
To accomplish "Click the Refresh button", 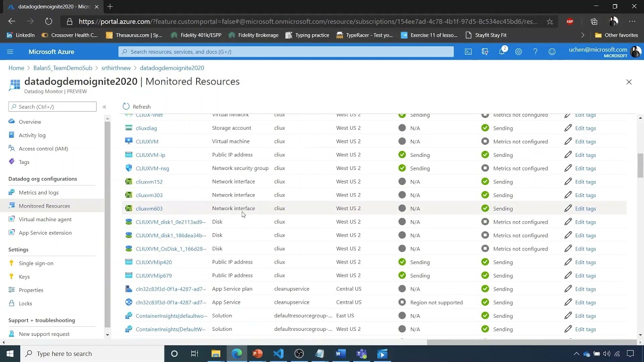I will (x=137, y=107).
